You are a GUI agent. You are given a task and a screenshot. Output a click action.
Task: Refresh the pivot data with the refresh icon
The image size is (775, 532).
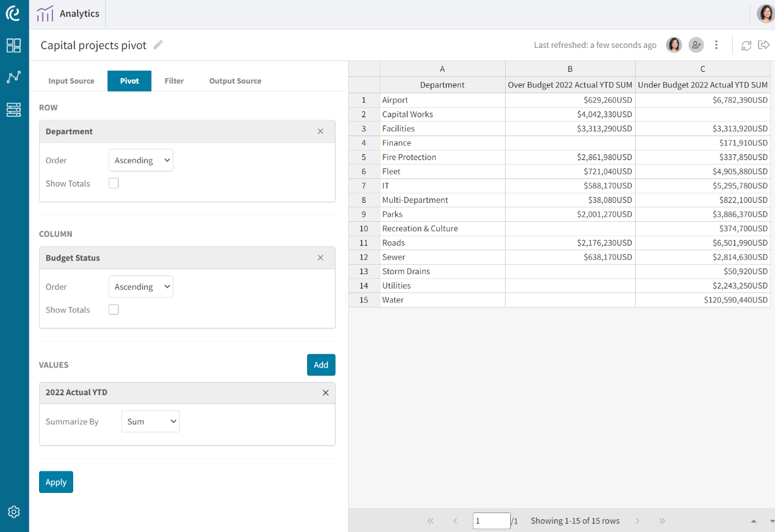[x=746, y=45]
